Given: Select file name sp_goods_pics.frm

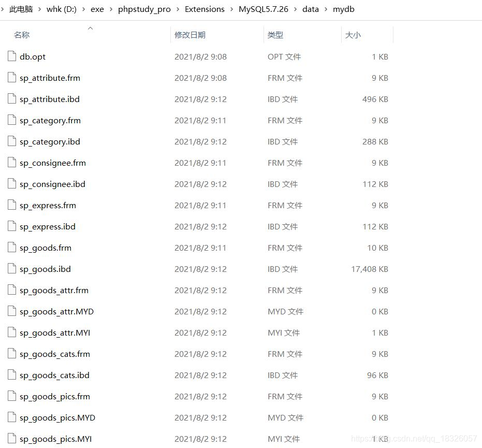Looking at the screenshot, I should coord(55,396).
